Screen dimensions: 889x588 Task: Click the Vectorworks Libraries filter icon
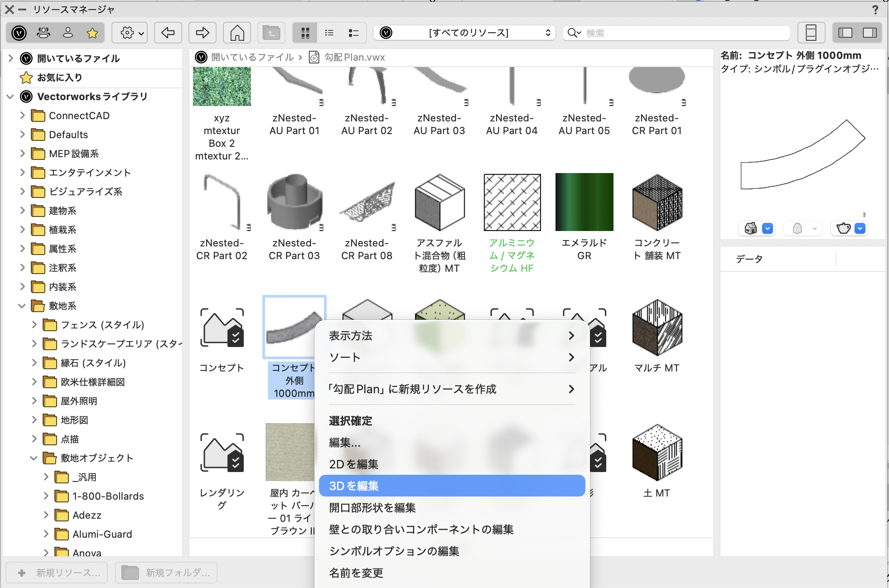point(19,33)
